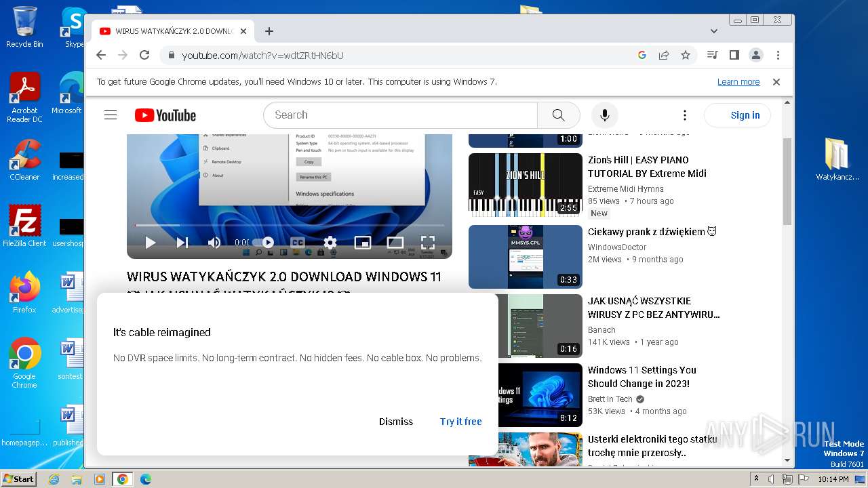
Task: Close the Chrome update notification bar
Action: (776, 82)
